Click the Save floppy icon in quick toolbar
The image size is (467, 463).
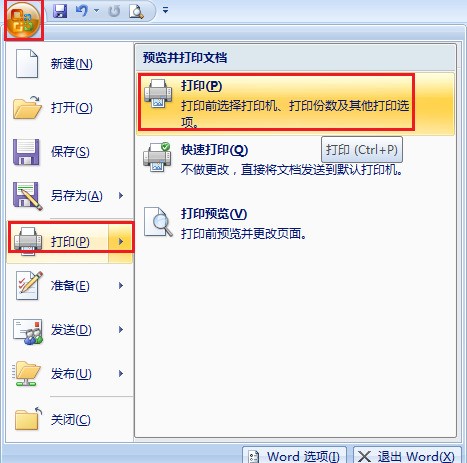click(x=60, y=11)
